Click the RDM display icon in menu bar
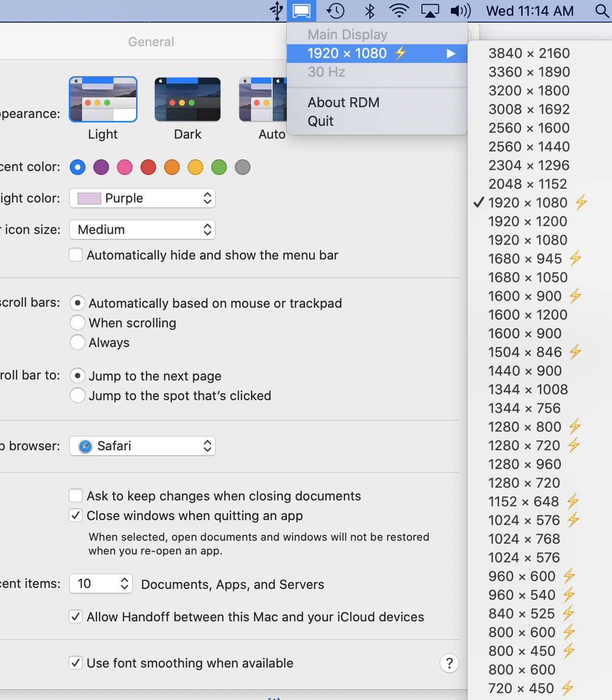 tap(302, 11)
